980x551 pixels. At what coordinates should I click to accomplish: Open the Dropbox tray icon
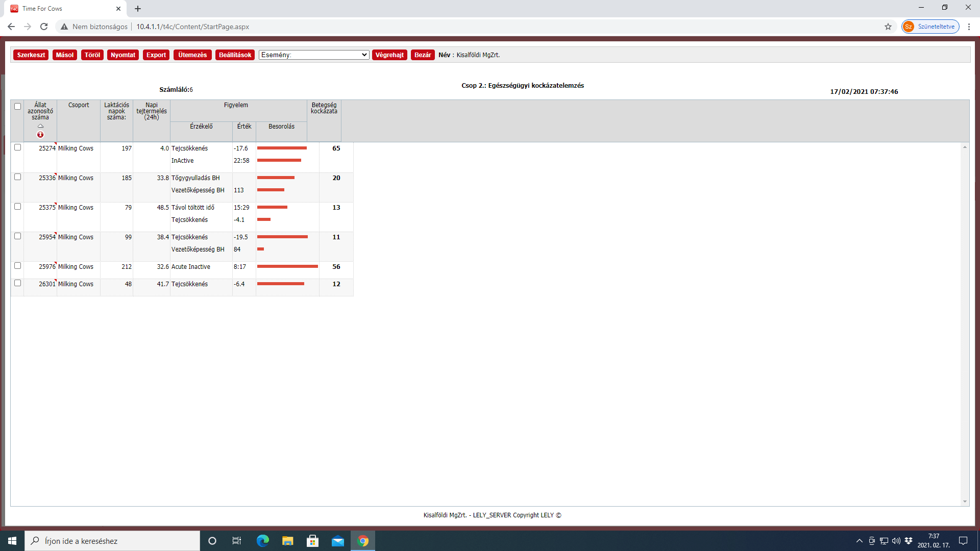pos(909,541)
